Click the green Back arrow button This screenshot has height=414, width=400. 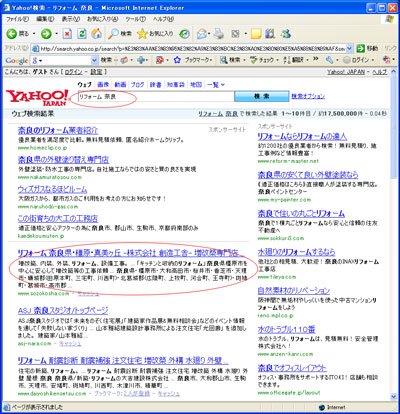(x=12, y=33)
